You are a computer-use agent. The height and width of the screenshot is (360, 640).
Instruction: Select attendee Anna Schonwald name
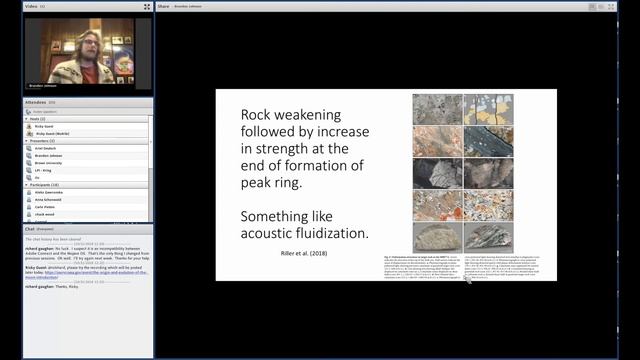(48, 200)
